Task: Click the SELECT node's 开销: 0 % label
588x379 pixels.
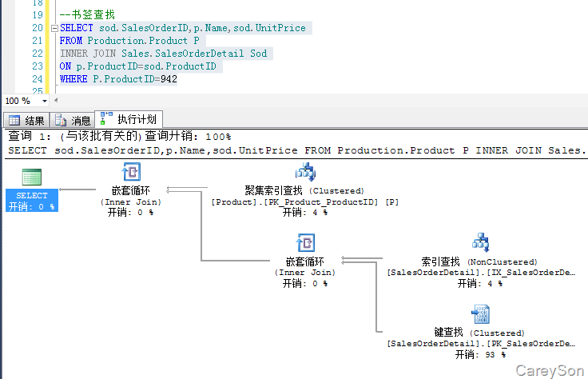Action: (32, 206)
